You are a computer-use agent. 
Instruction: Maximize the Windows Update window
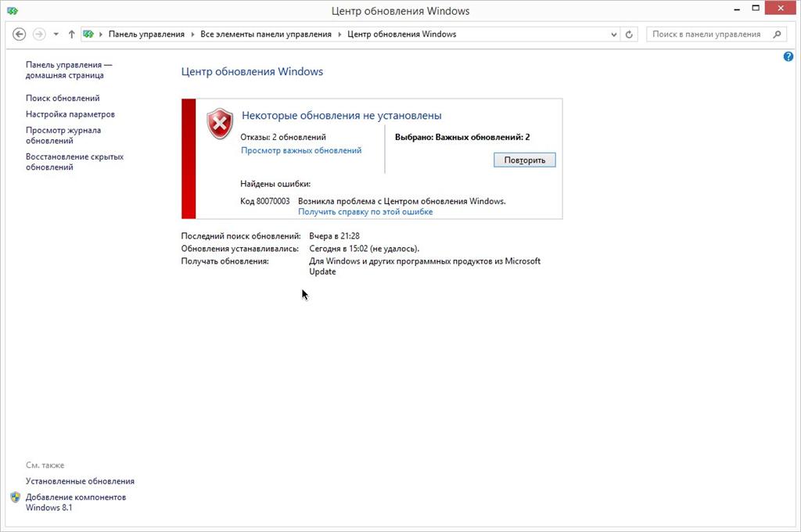click(x=756, y=9)
